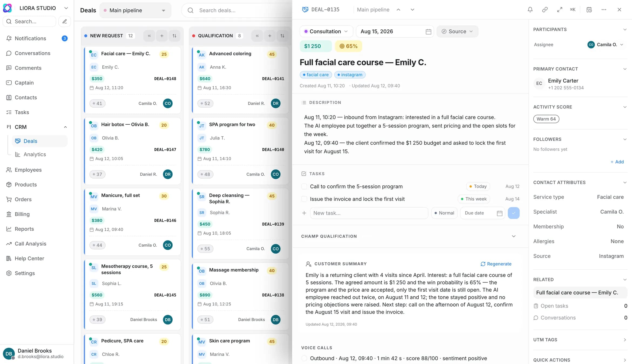Check off 'Issue the invoice and lock the first visit'
Viewport: 632px width, 364px height.
[304, 199]
